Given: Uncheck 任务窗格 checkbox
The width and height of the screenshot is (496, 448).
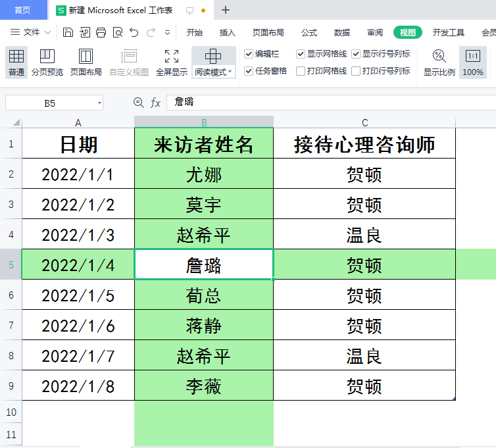Looking at the screenshot, I should [x=249, y=71].
